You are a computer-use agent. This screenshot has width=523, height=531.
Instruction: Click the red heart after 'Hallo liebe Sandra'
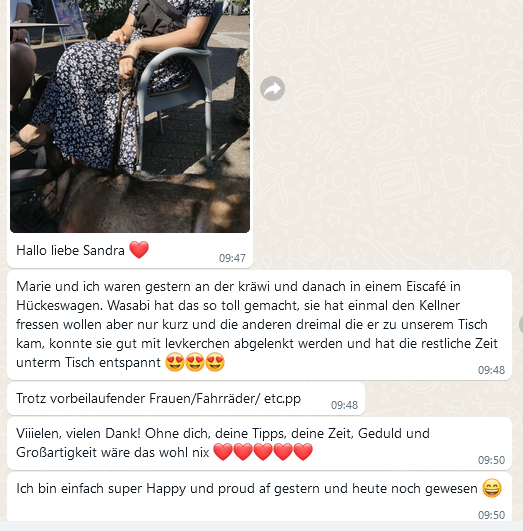coord(139,250)
